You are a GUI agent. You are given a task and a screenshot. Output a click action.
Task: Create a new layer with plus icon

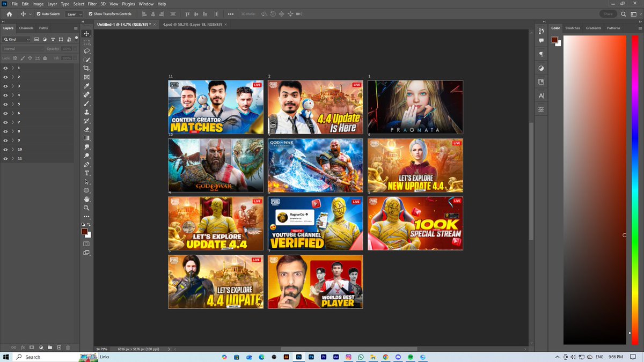(x=59, y=348)
